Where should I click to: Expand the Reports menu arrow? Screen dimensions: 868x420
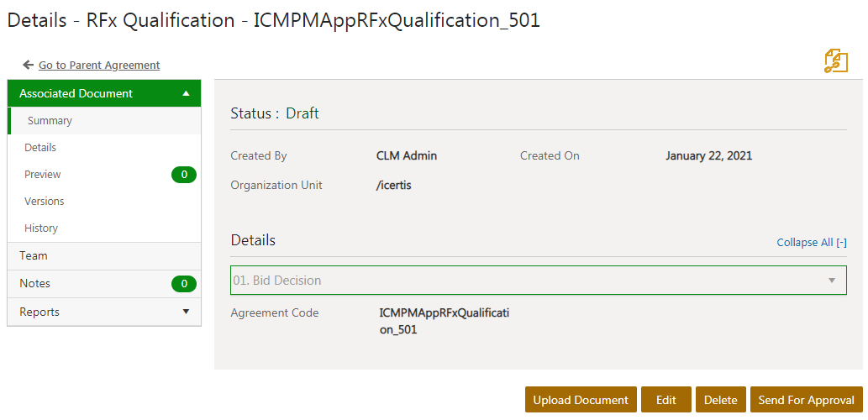(x=186, y=312)
